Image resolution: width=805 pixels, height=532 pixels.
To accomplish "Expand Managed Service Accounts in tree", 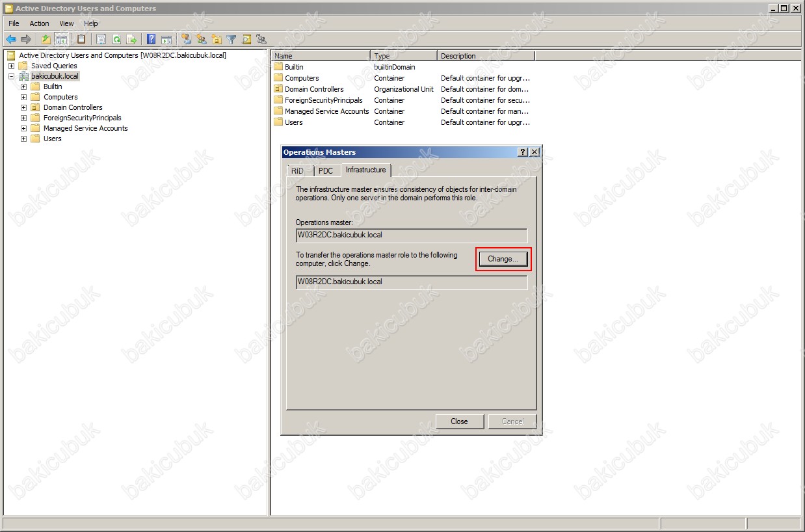I will (x=24, y=128).
